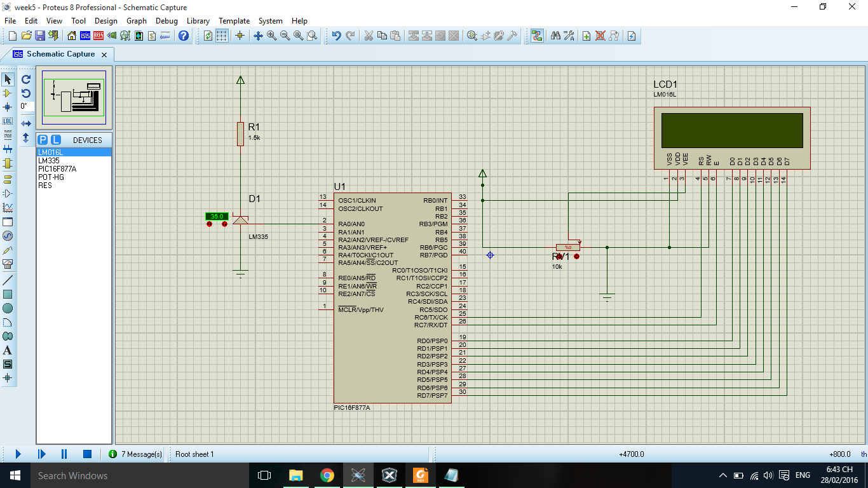Viewport: 868px width, 488px height.
Task: Create a new project with the toolbar
Action: click(x=12, y=36)
